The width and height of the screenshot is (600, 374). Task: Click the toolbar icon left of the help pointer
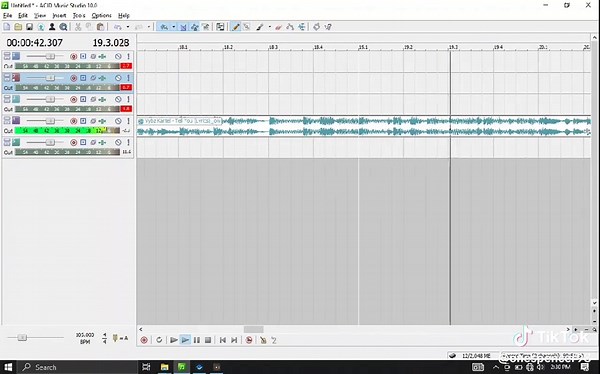click(x=316, y=27)
